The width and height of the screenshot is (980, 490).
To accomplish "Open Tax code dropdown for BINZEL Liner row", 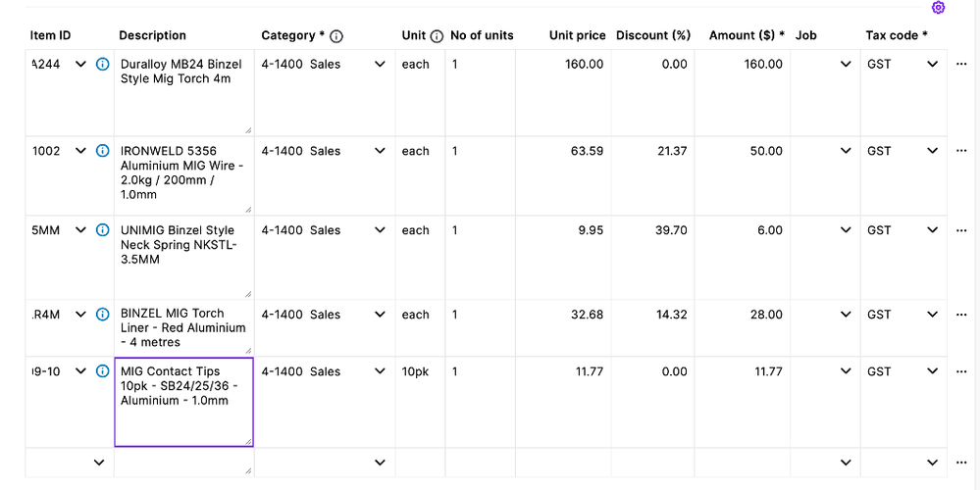I will click(x=933, y=315).
